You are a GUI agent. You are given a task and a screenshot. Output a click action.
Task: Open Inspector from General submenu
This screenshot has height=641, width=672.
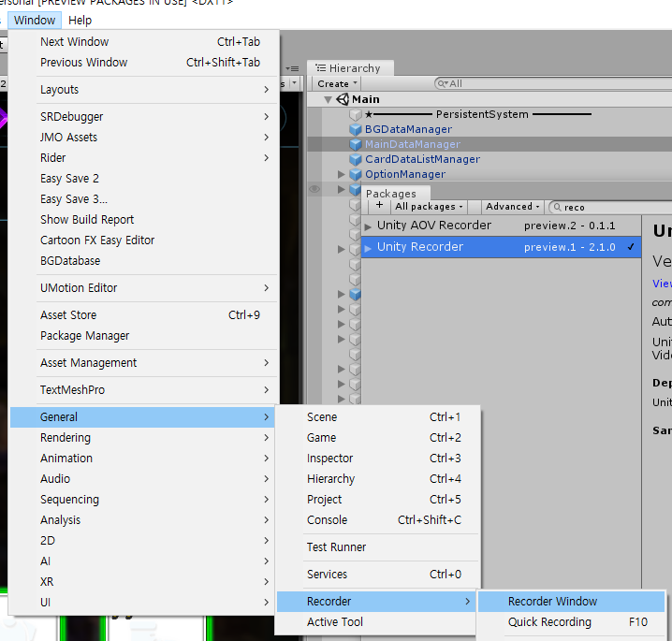[x=377, y=458]
